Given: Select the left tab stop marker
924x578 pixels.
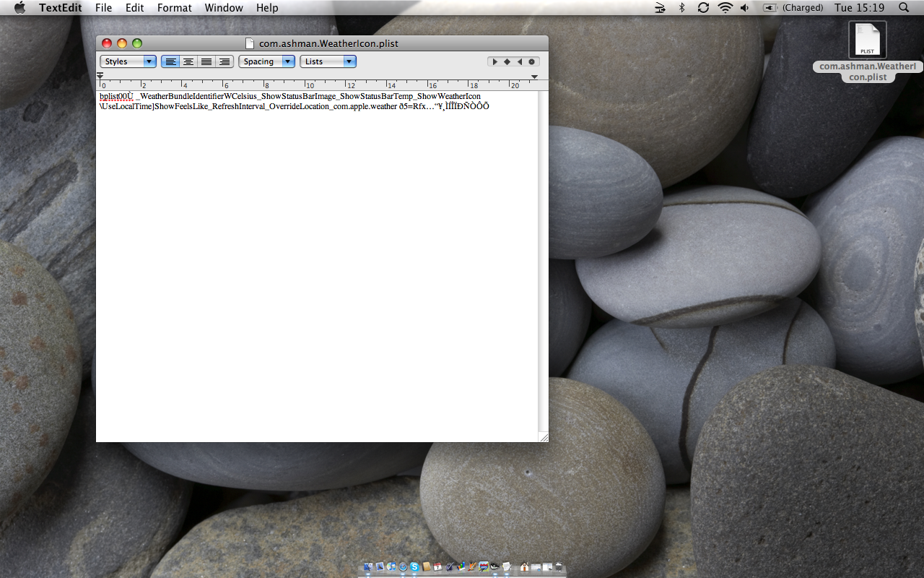Looking at the screenshot, I should tap(495, 61).
